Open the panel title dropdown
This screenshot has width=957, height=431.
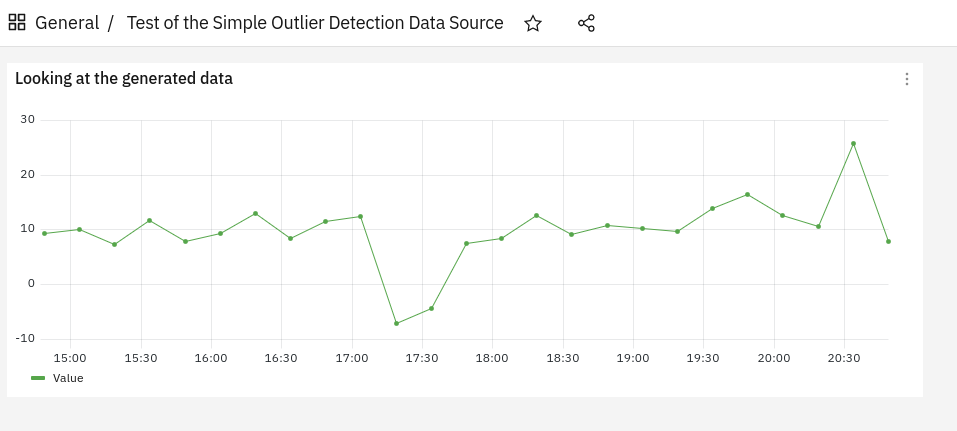tap(124, 78)
